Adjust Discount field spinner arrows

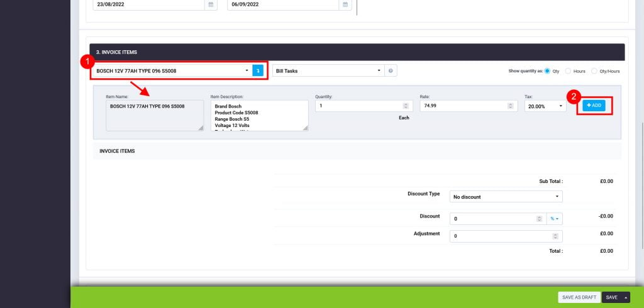(539, 219)
